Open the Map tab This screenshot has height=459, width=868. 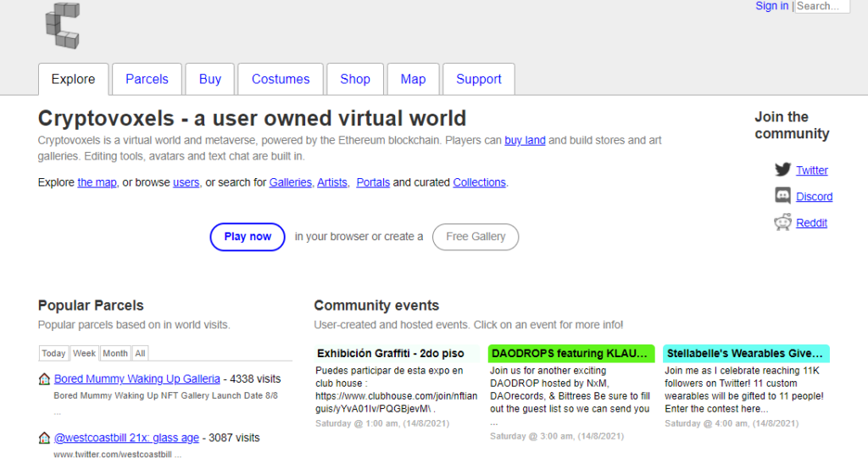(413, 79)
